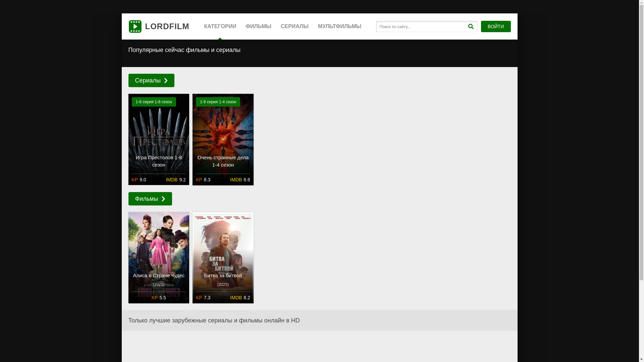The height and width of the screenshot is (362, 644).
Task: Open the Сериалы navigation menu
Action: point(294,26)
